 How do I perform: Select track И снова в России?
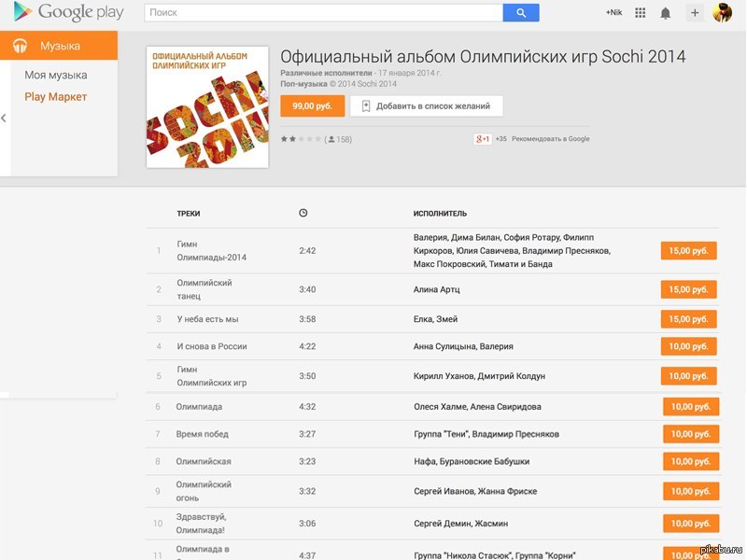[212, 346]
